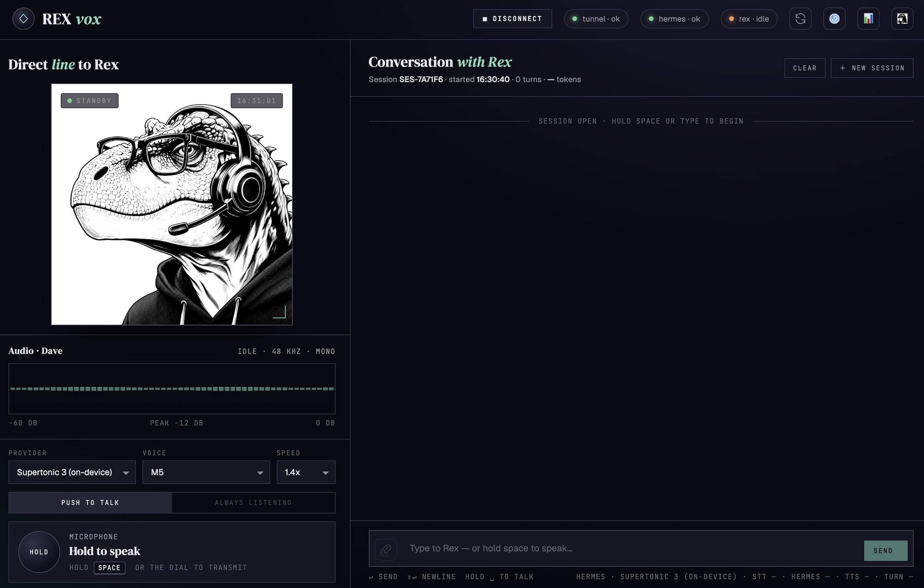Click the session start time 16:30:40
924x588 pixels.
pyautogui.click(x=493, y=79)
